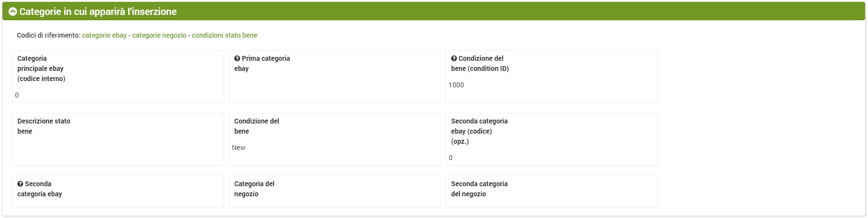Click the 'New' value under Condizione del bene
Screen dimensions: 868x218
(238, 148)
